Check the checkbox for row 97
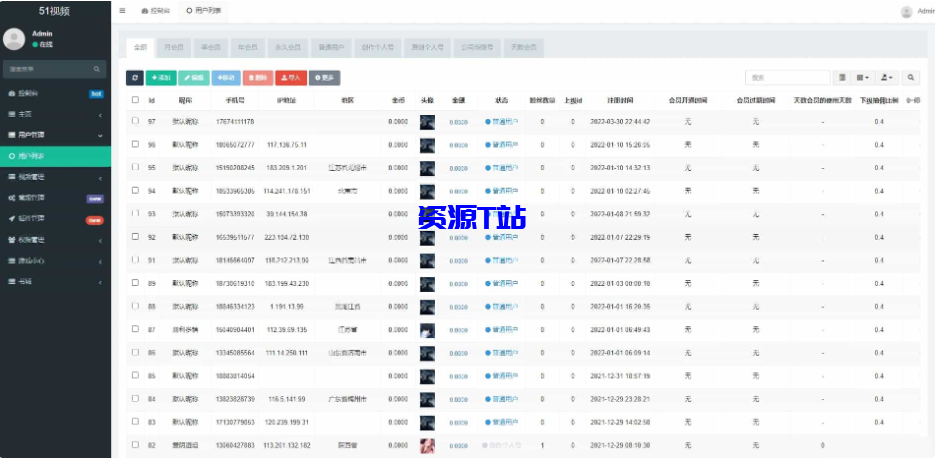 coord(135,121)
